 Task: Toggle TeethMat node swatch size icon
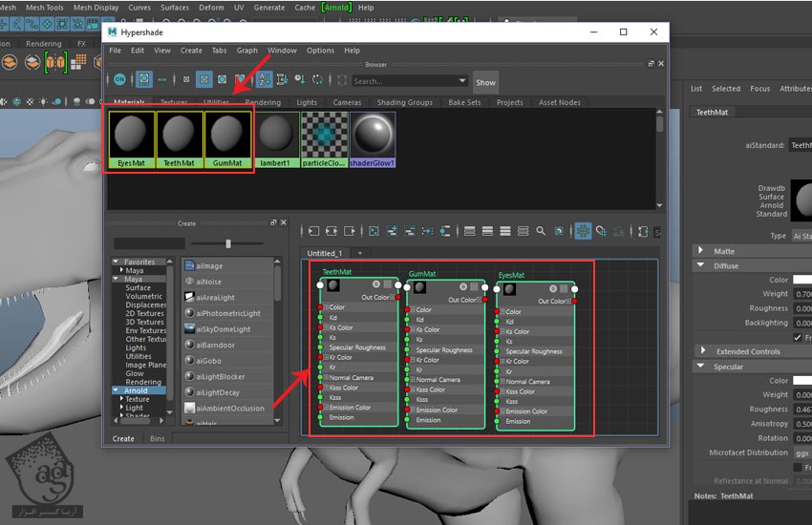376,283
